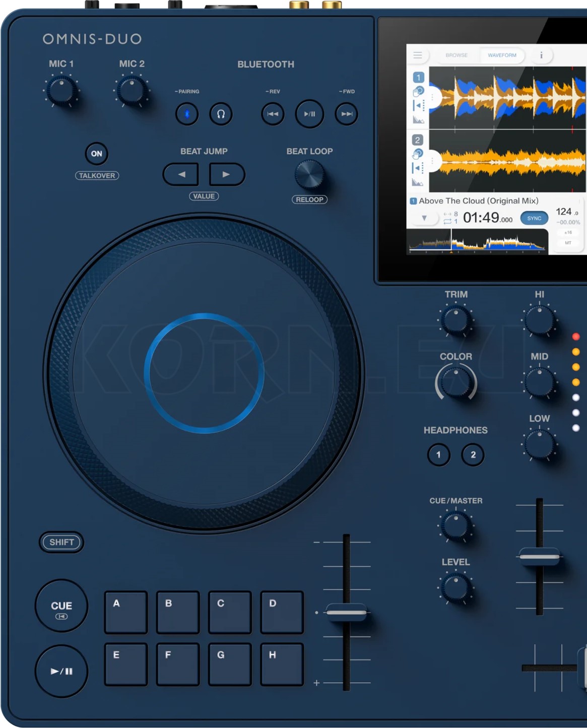Switch to the BROWSE tab
The width and height of the screenshot is (587, 728).
[456, 55]
